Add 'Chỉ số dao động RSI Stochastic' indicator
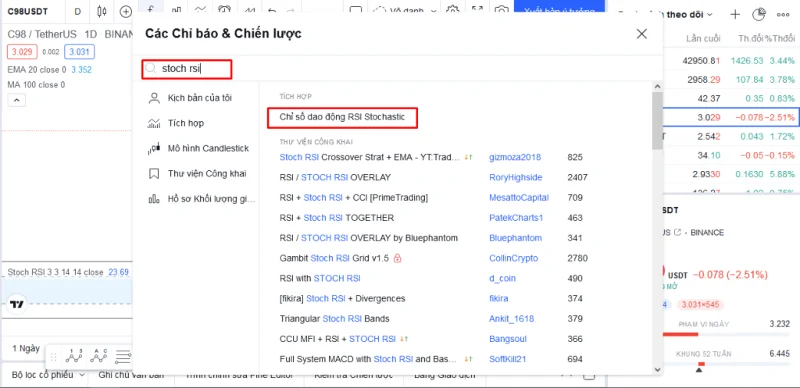 click(x=342, y=117)
